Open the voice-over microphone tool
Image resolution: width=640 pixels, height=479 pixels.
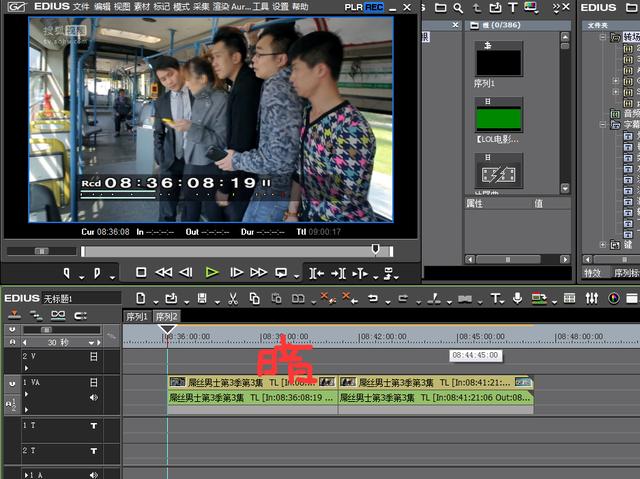pos(518,298)
